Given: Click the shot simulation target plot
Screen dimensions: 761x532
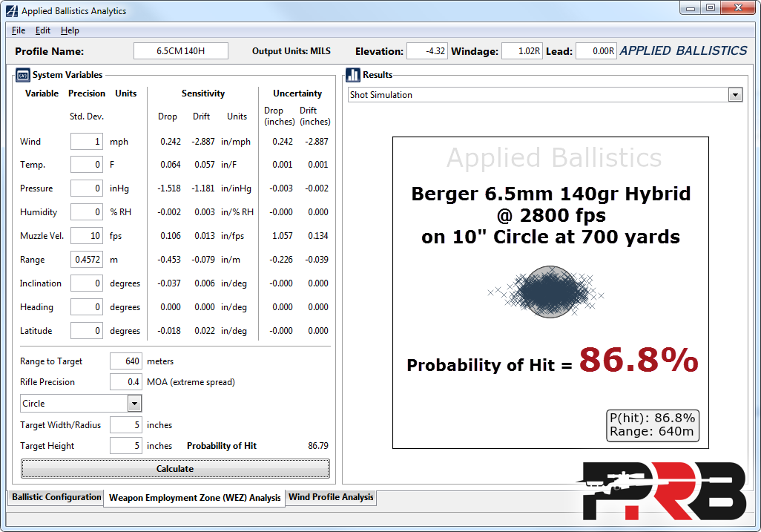Looking at the screenshot, I should [x=550, y=292].
